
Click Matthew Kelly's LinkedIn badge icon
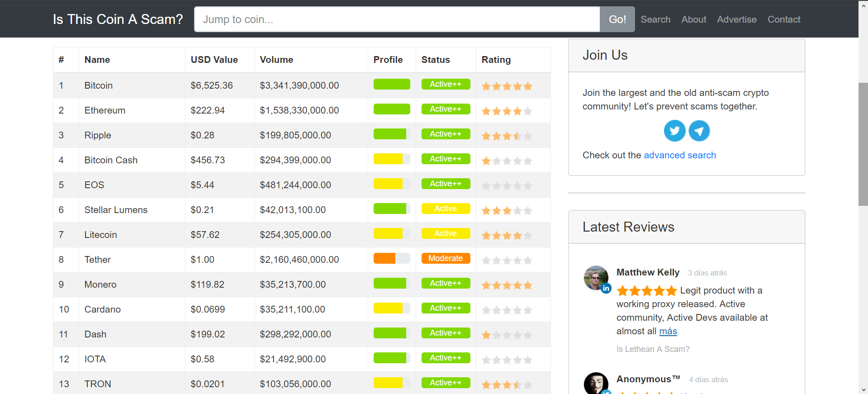(606, 288)
